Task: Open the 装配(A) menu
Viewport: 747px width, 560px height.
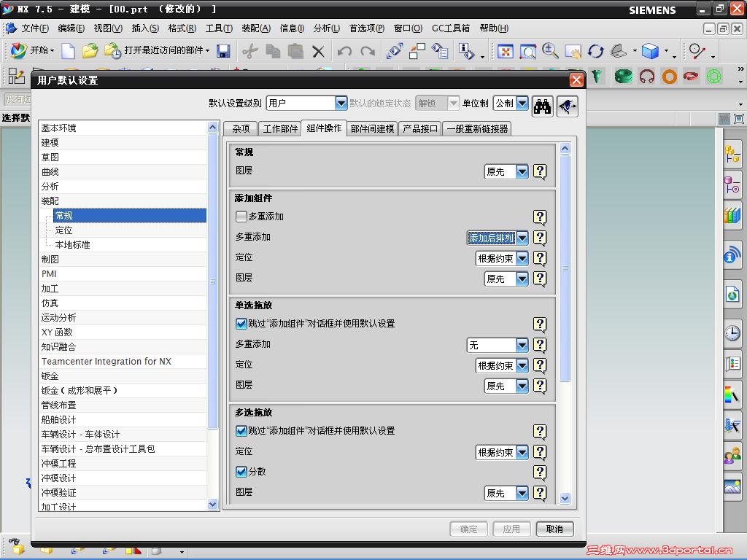Action: point(256,28)
